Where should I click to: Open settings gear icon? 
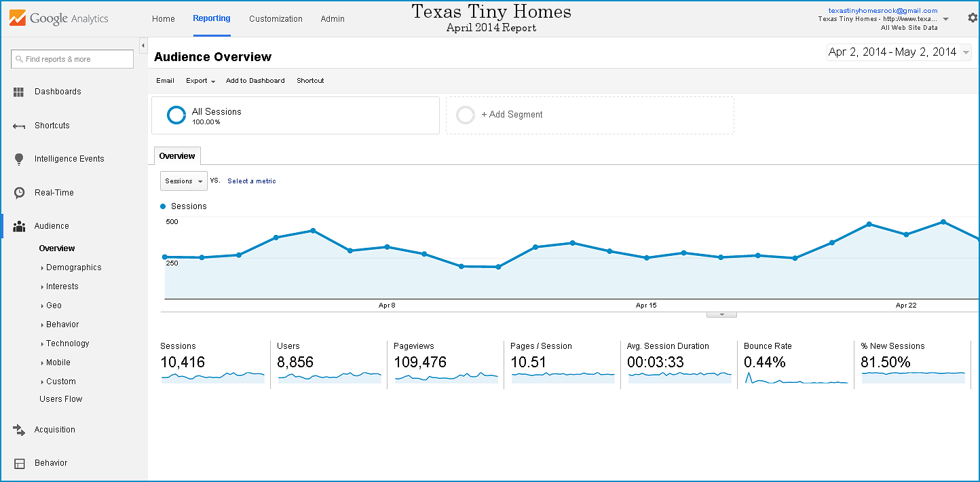973,18
